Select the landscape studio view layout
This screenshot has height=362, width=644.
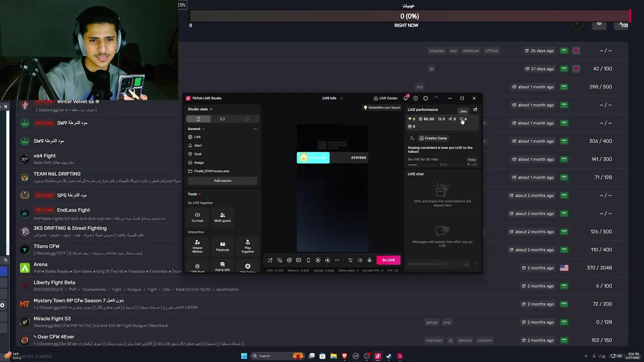(222, 119)
